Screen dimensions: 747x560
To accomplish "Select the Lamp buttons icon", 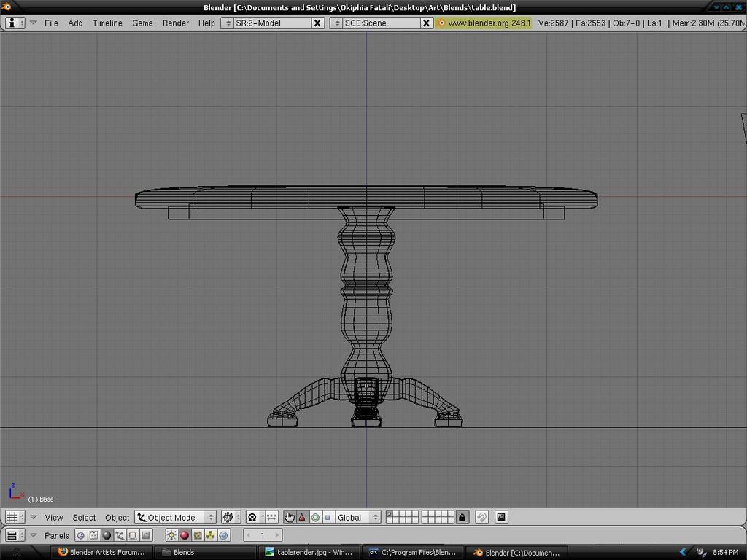I will 171,536.
